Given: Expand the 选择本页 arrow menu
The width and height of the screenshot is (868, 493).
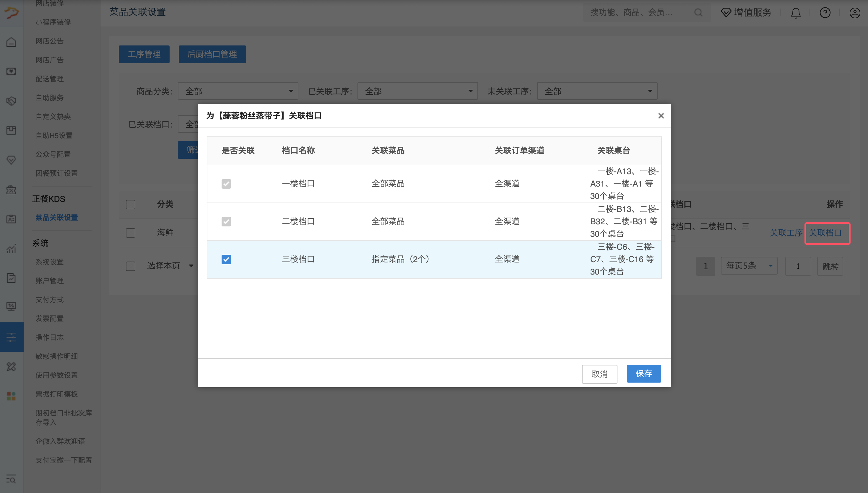Looking at the screenshot, I should click(191, 266).
